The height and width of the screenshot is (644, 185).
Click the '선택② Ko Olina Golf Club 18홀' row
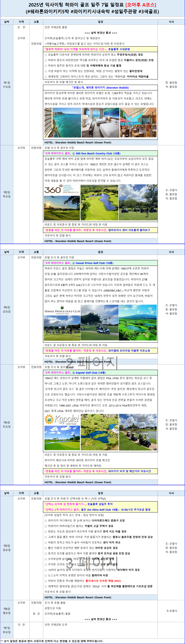pyautogui.click(x=101, y=509)
